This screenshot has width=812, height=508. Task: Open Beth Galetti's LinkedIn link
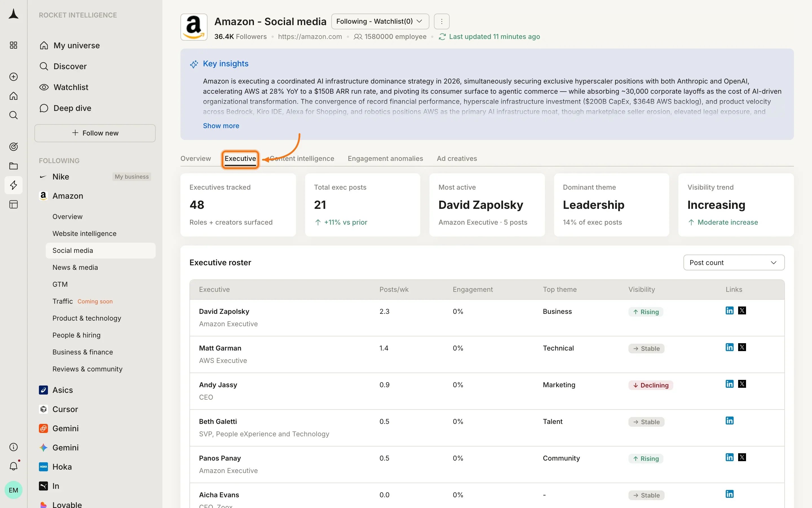[729, 421]
